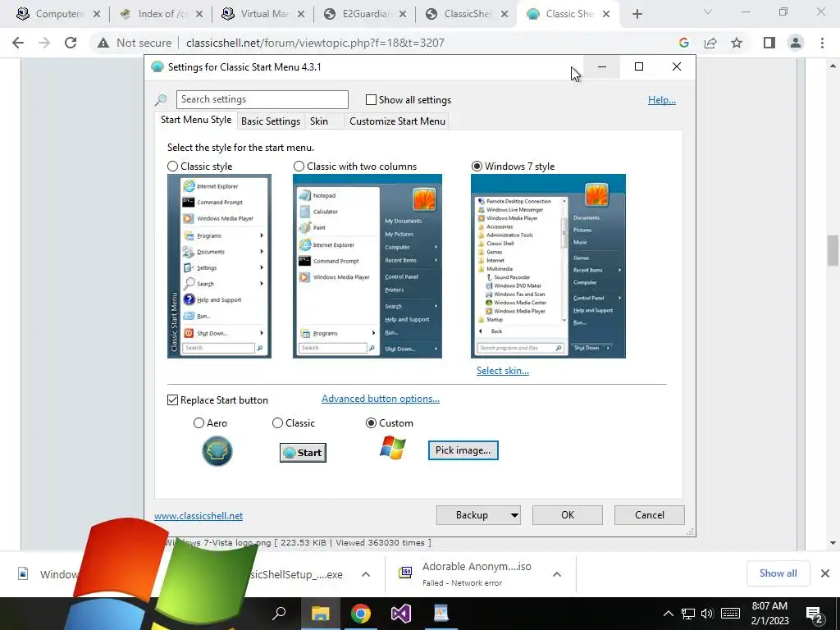
Task: Click the Cancel button
Action: pyautogui.click(x=650, y=515)
